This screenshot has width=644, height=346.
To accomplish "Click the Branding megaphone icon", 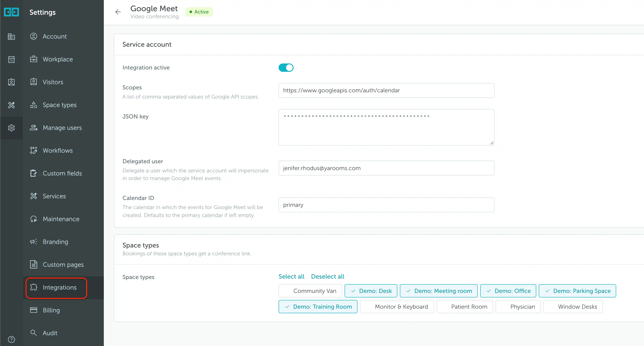I will pos(33,242).
